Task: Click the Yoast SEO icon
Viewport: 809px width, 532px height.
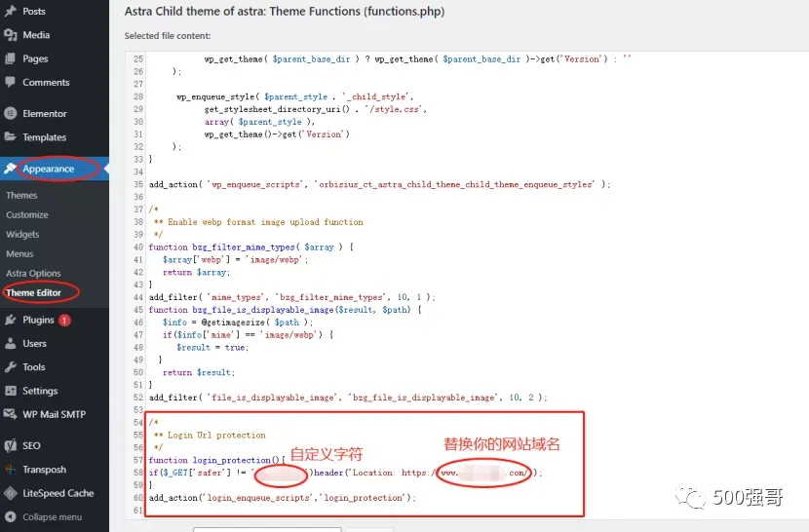Action: coord(11,445)
